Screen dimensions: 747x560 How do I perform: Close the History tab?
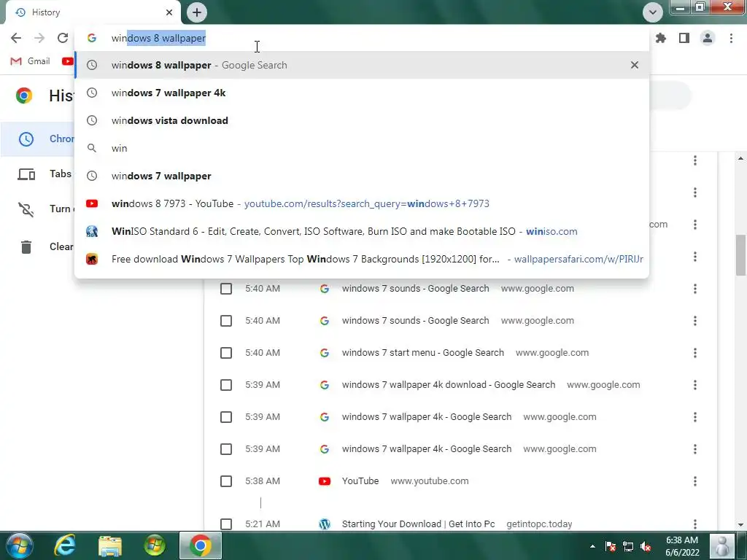[x=169, y=12]
